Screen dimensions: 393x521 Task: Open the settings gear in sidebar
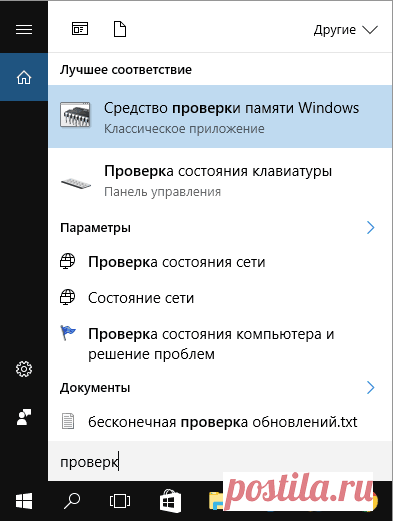point(24,369)
